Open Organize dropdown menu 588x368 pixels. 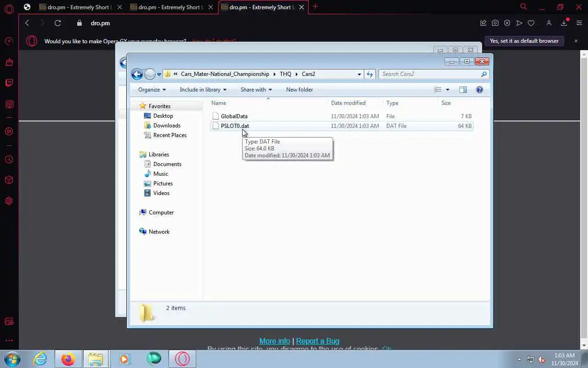tap(152, 90)
